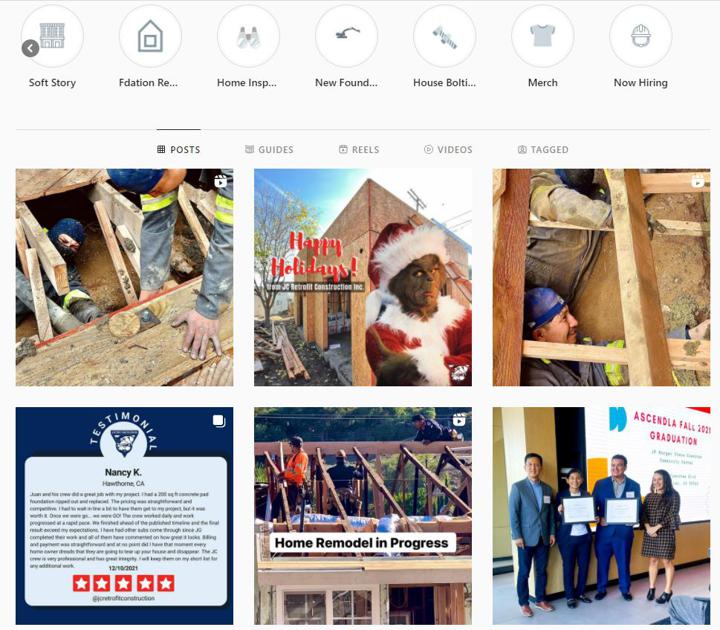
Task: Open the House Bolti... bolt highlight
Action: [444, 36]
